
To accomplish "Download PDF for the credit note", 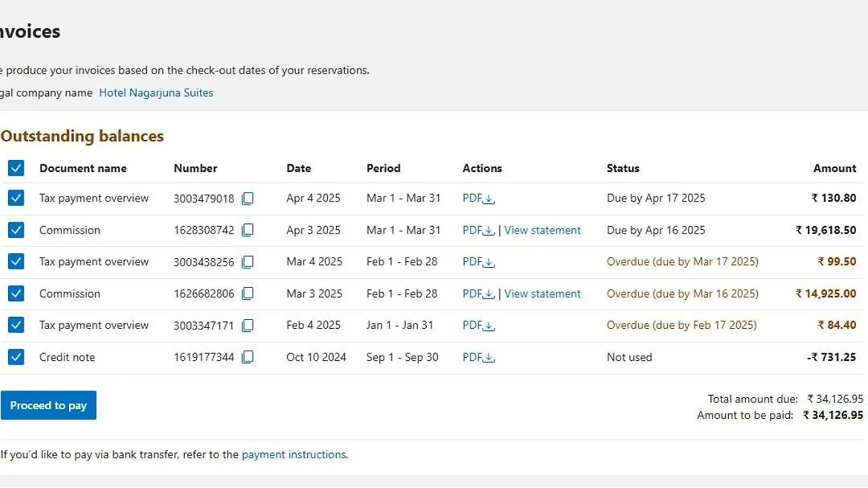I will [x=478, y=358].
